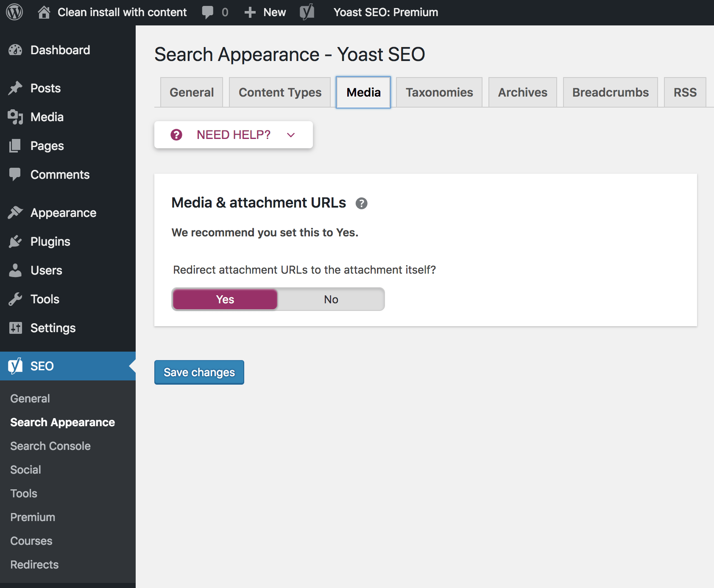
Task: Click the Posts pushpin icon
Action: 15,88
